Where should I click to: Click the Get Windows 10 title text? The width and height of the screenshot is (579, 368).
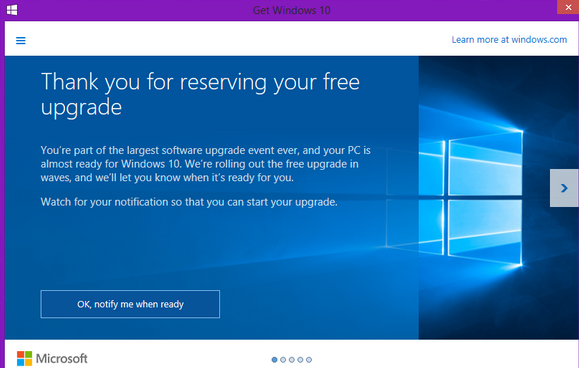tap(291, 10)
